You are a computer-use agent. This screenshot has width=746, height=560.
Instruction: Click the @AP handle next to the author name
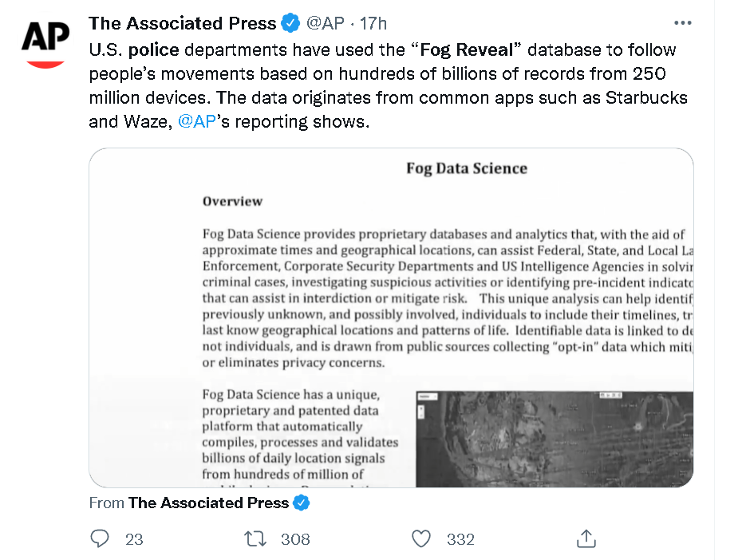[326, 23]
